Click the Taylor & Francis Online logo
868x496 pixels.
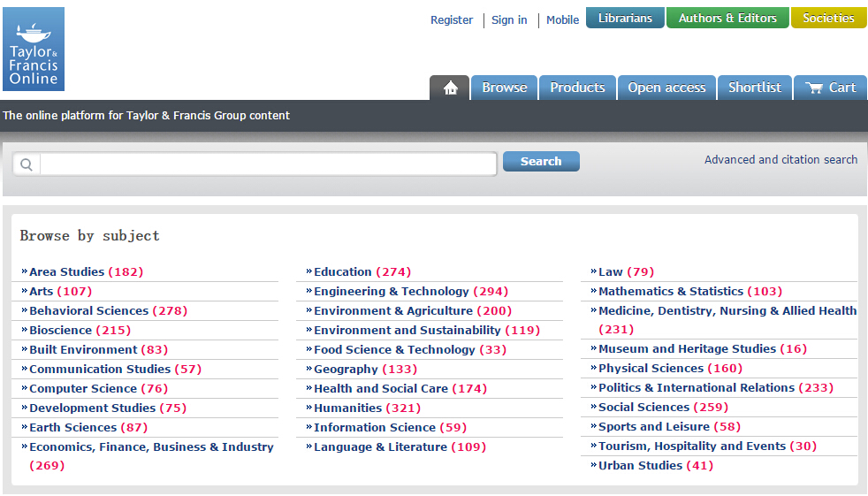click(x=34, y=50)
